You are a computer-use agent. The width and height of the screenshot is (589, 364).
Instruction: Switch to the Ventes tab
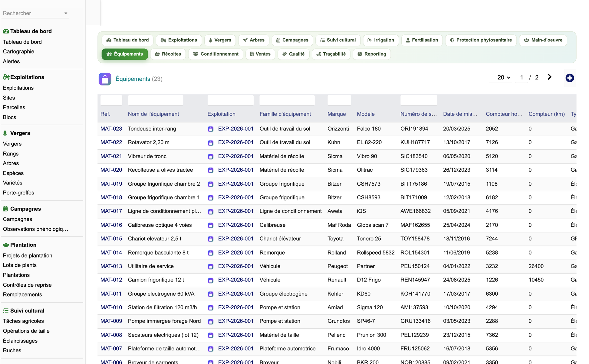click(260, 54)
